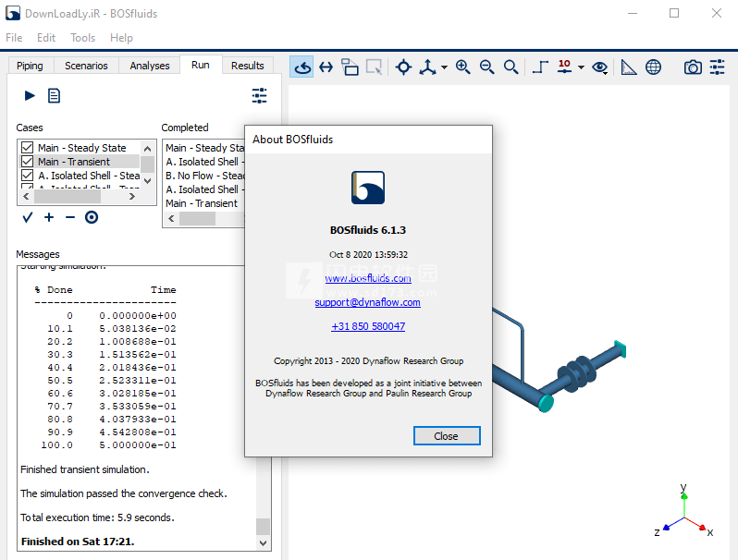Select Main - Steady State in Completed list

click(204, 148)
